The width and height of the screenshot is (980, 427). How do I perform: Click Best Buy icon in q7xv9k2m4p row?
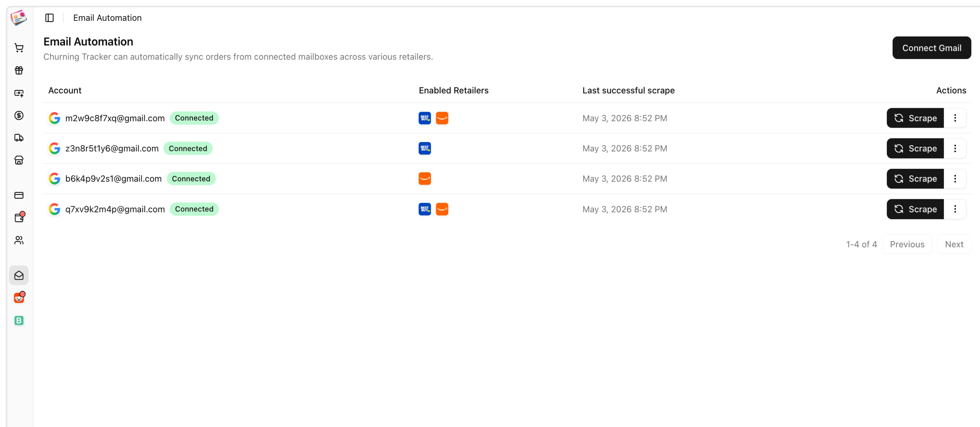click(x=424, y=209)
